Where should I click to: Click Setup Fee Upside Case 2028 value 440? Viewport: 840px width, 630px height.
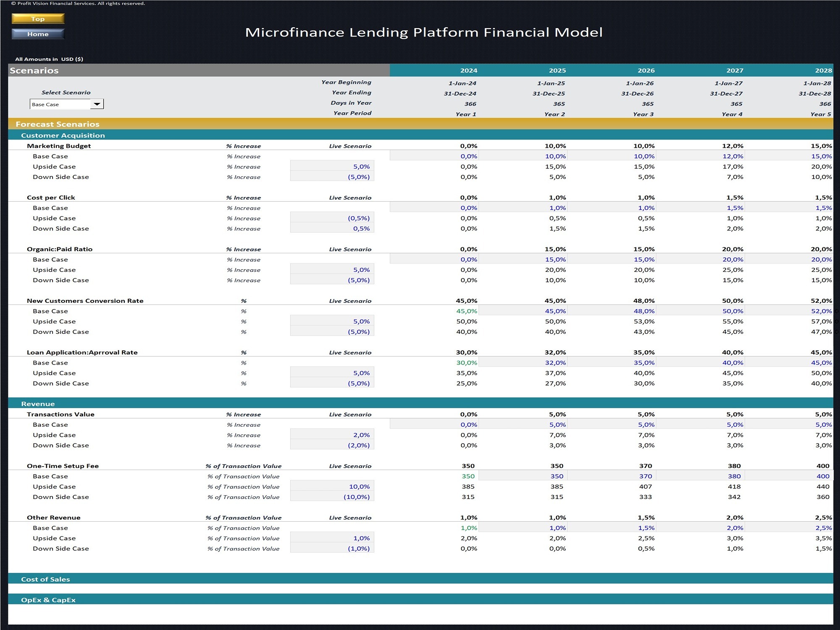[823, 487]
